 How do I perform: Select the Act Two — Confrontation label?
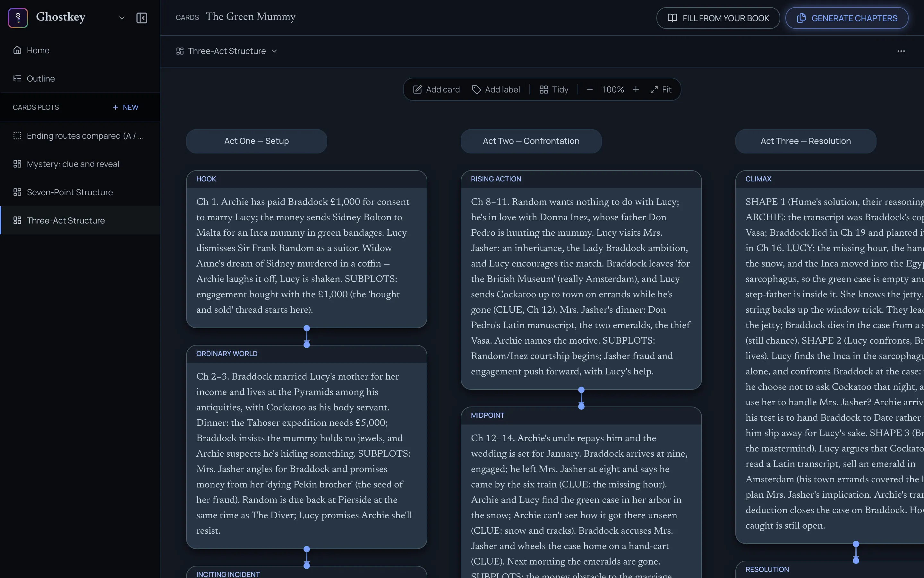[531, 141]
